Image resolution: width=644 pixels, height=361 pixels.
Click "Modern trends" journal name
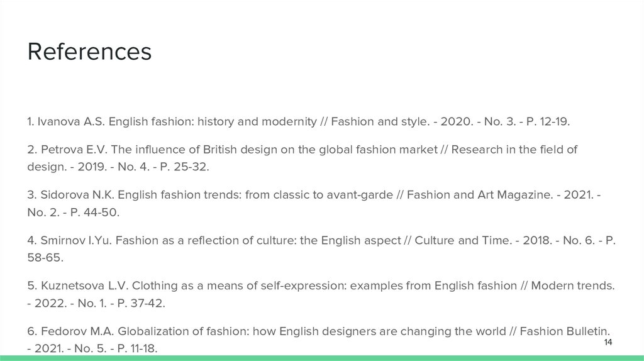click(572, 286)
